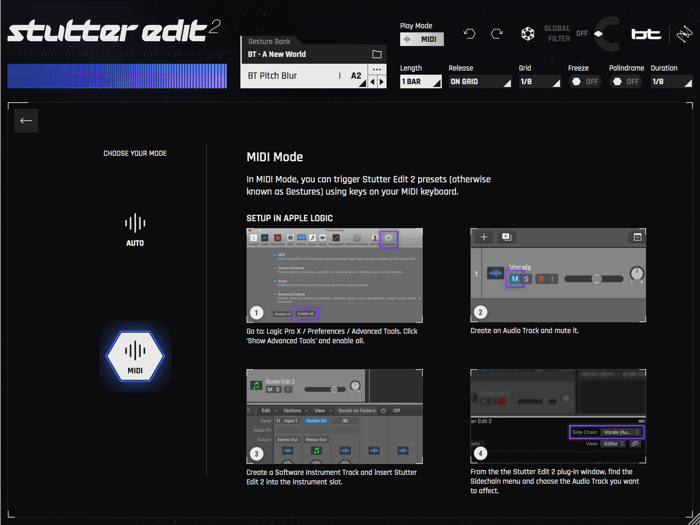Image resolution: width=700 pixels, height=525 pixels.
Task: Open the Length 1 BAR dropdown
Action: 421,82
